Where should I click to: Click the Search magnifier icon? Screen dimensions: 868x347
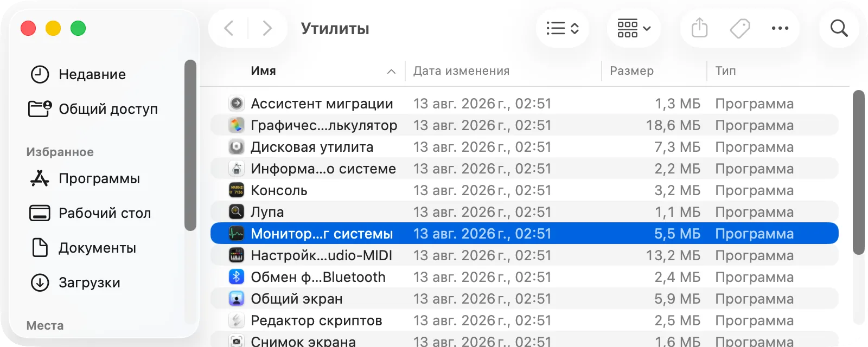(x=839, y=28)
